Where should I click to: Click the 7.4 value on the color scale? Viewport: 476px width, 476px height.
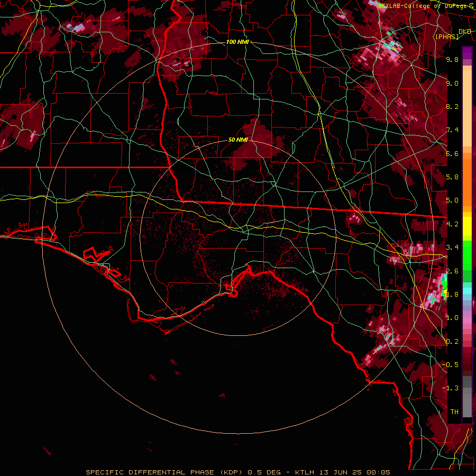point(452,130)
